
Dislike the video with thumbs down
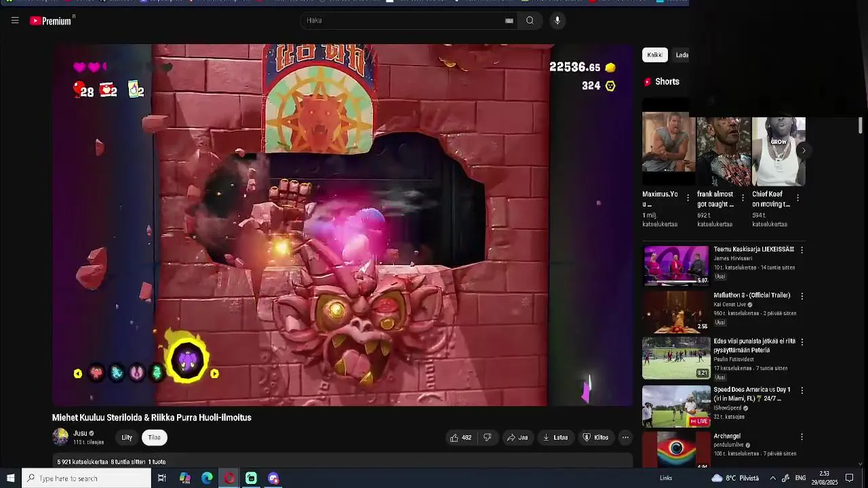[487, 437]
